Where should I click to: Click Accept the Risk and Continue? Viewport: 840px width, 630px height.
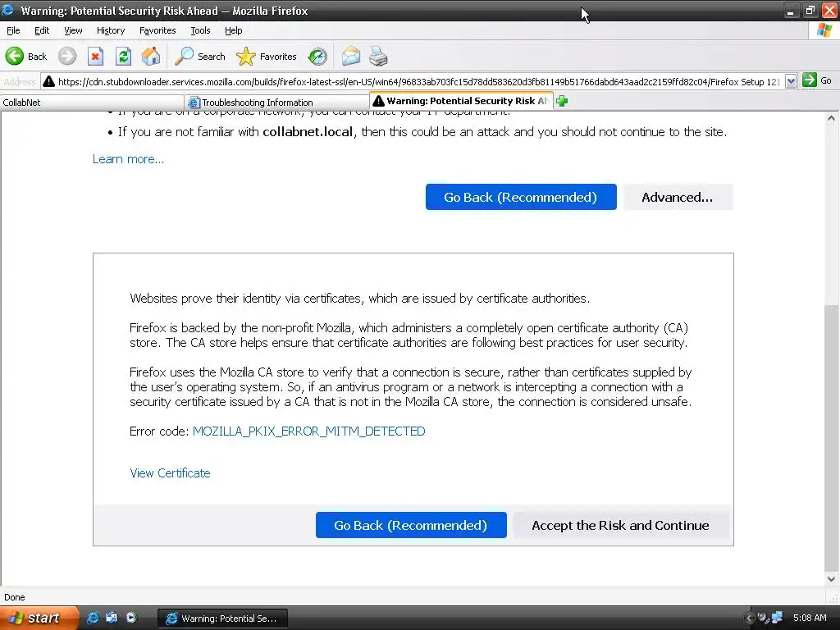click(x=620, y=525)
